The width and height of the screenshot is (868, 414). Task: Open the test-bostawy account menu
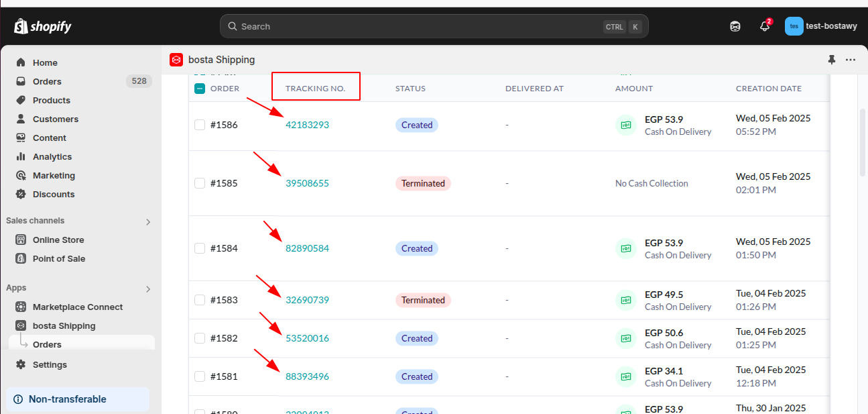[821, 26]
